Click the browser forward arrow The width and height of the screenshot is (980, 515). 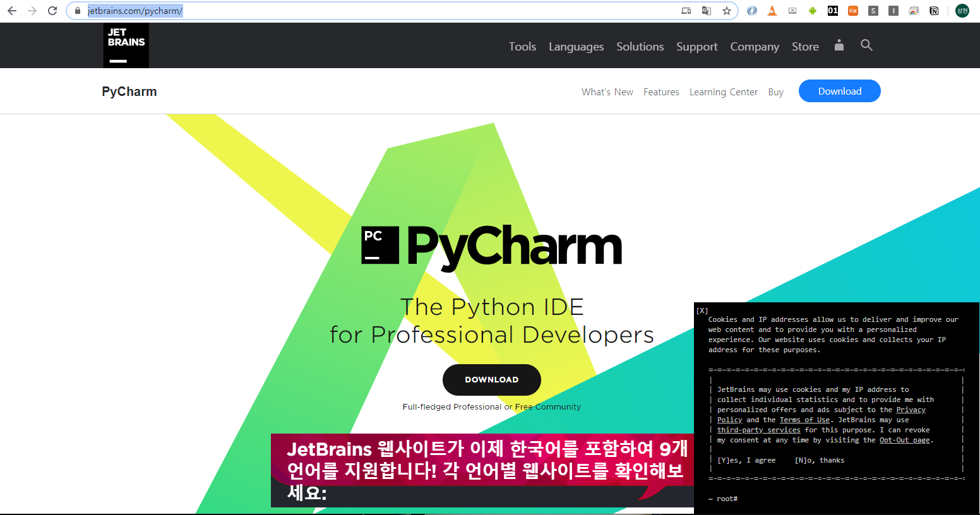32,11
